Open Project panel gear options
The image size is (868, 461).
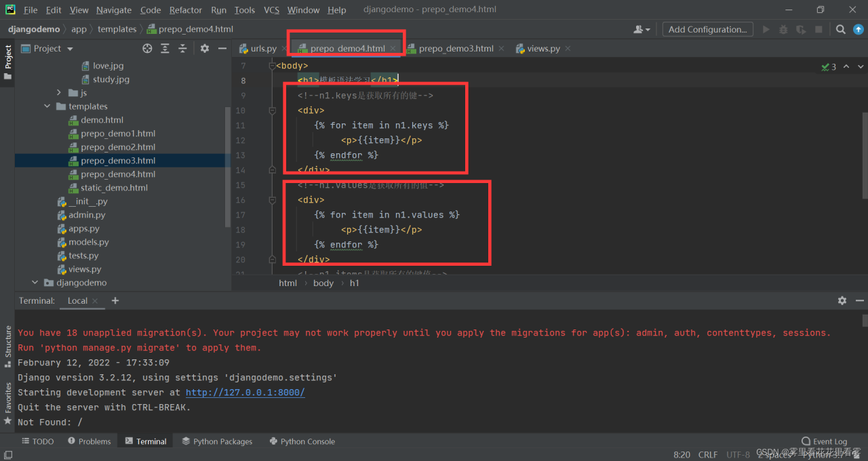click(205, 49)
